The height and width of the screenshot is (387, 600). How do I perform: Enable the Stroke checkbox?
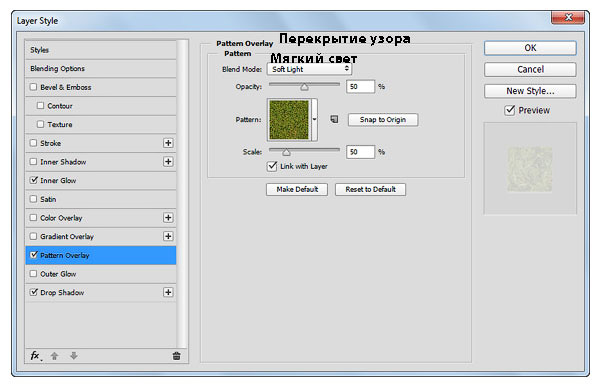(x=33, y=143)
